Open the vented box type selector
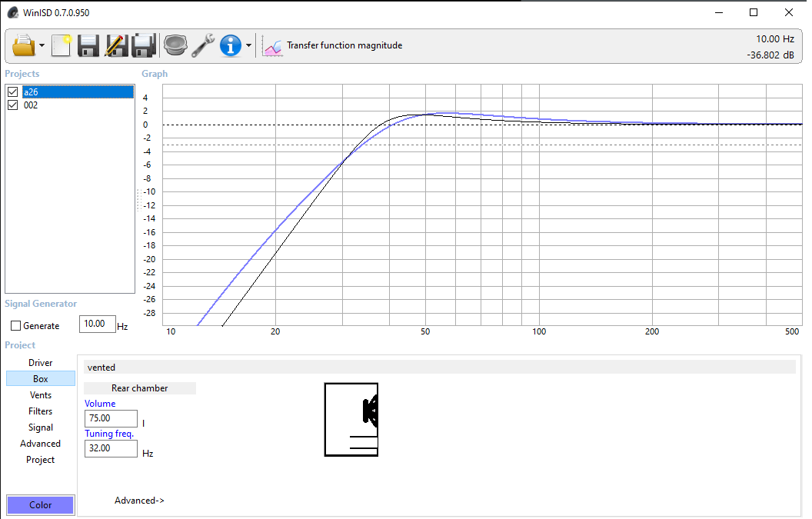Image resolution: width=812 pixels, height=519 pixels. (x=440, y=368)
